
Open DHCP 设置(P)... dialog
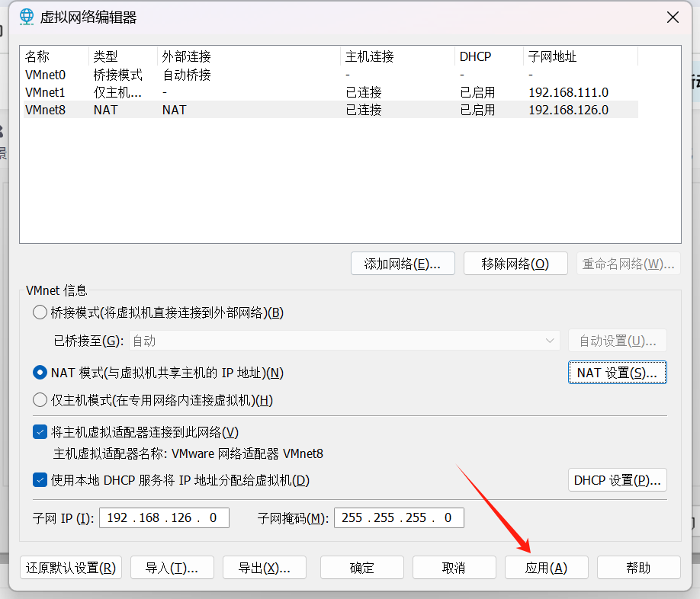pyautogui.click(x=618, y=480)
